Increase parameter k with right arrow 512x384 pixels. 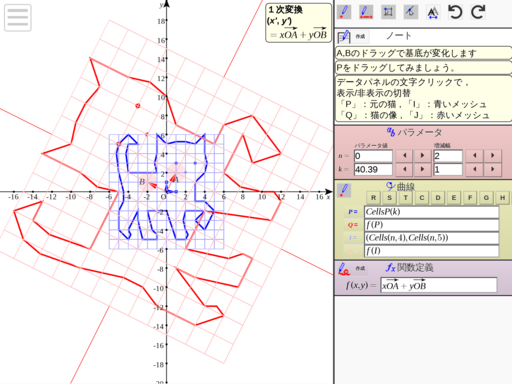pos(422,169)
